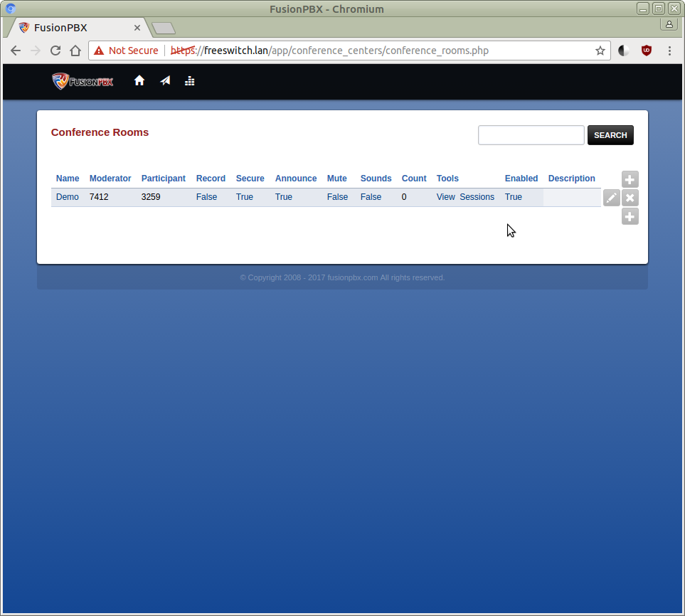
Task: Click the uBlock extension icon
Action: click(x=646, y=51)
